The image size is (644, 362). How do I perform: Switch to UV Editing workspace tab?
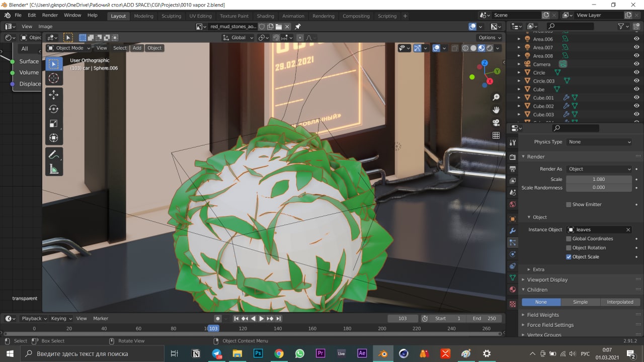200,16
